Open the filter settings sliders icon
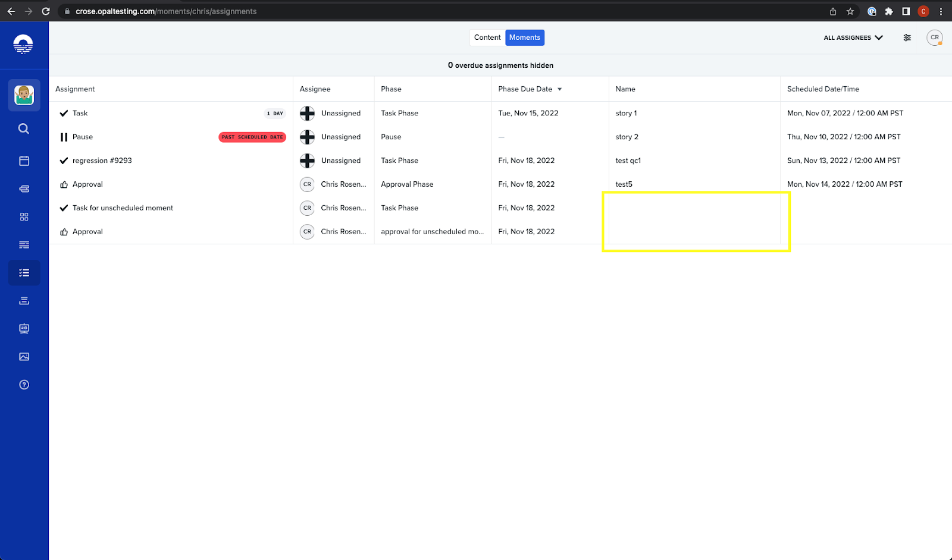 click(x=907, y=37)
